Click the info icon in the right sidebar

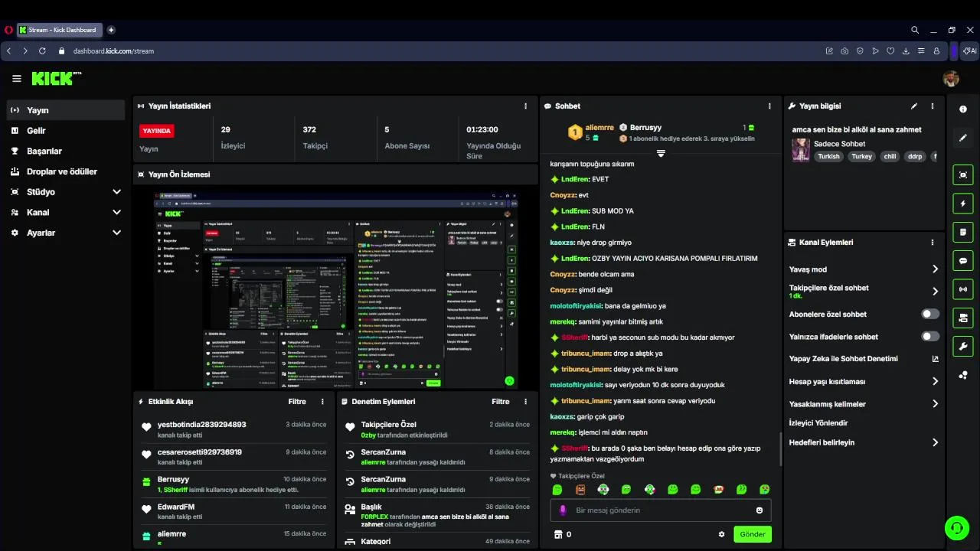click(963, 109)
